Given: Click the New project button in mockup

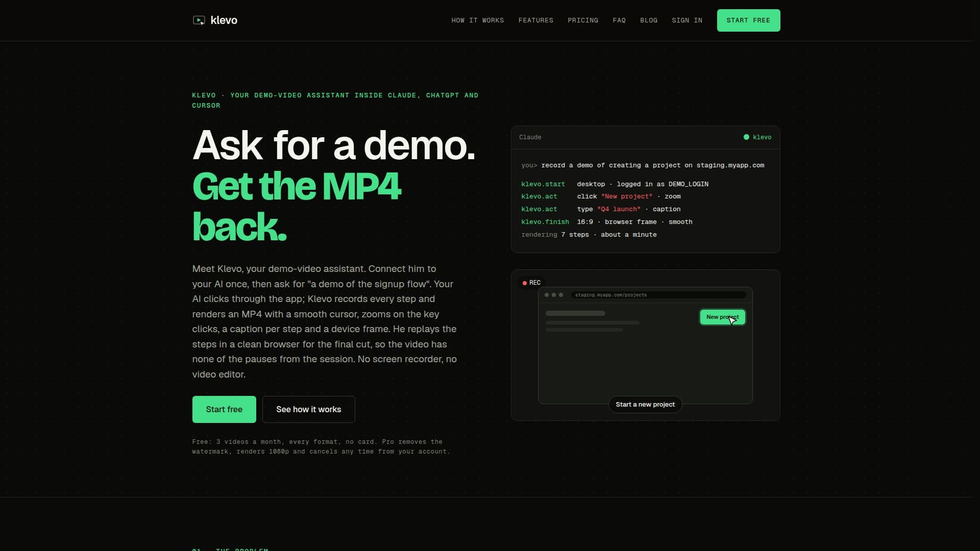Looking at the screenshot, I should point(722,317).
